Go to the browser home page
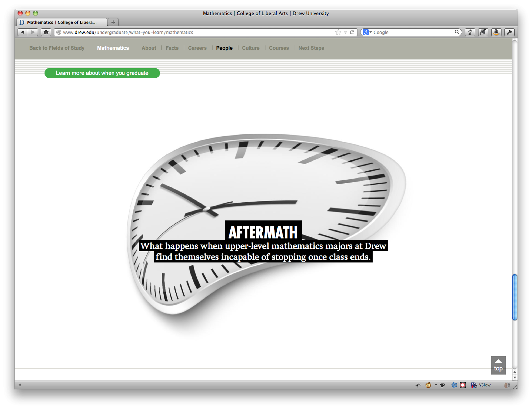Screen dimensions: 532x409 click(46, 32)
